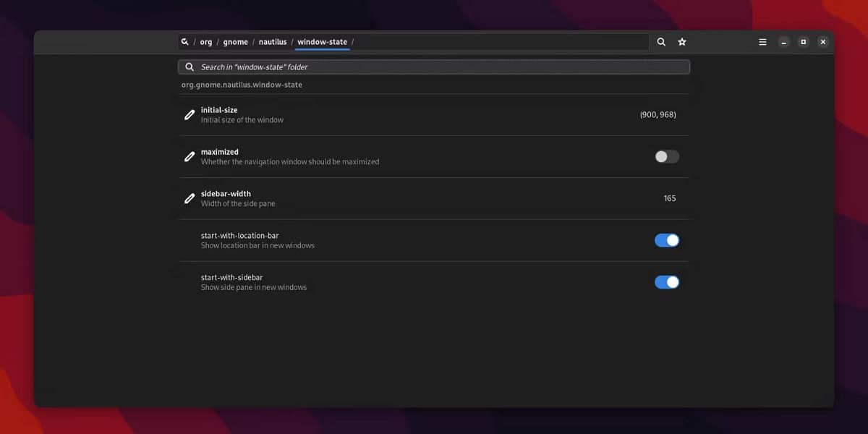The image size is (868, 434).
Task: Disable the start-with-location-bar switch
Action: [x=665, y=239]
